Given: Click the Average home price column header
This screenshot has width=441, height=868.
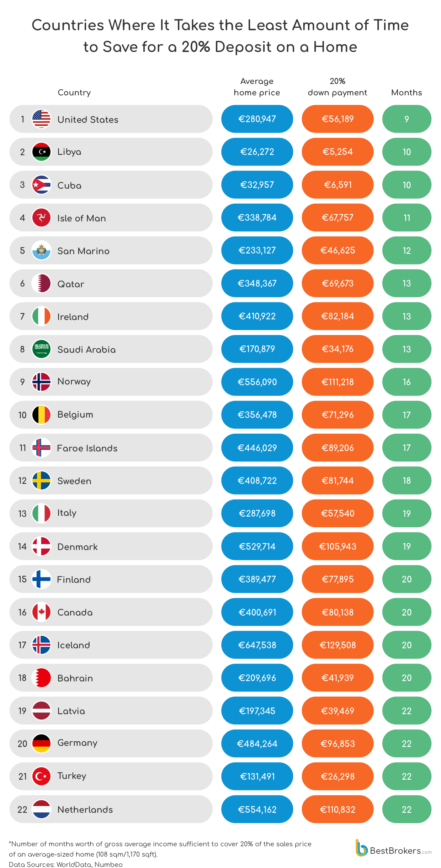Looking at the screenshot, I should point(257,87).
